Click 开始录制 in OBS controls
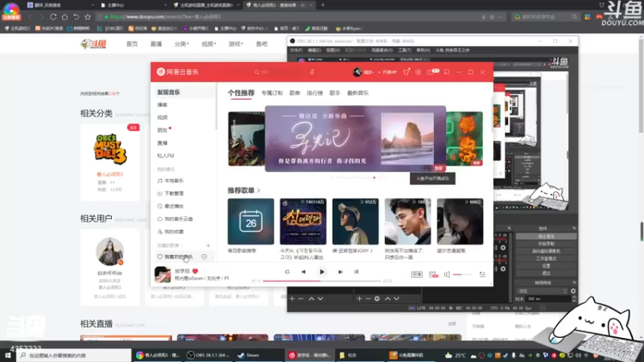The height and width of the screenshot is (362, 644). [x=546, y=244]
